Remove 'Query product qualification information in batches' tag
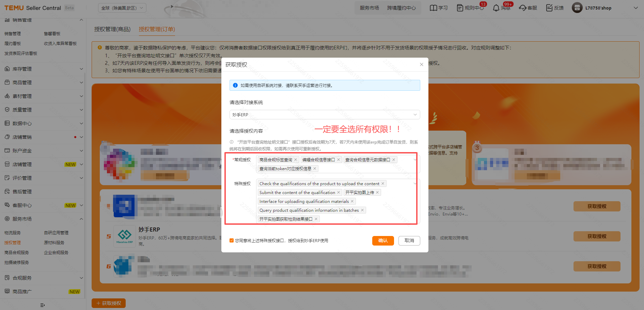 [x=362, y=210]
